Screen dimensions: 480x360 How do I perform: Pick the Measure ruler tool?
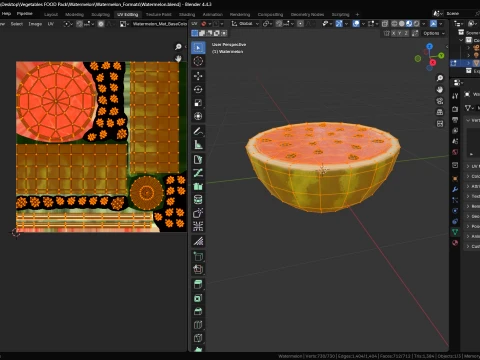pyautogui.click(x=198, y=144)
